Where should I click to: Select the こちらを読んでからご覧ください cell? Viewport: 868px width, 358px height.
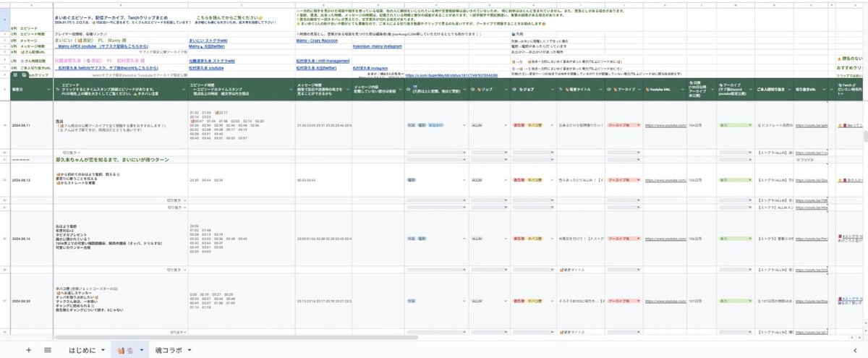coord(229,17)
